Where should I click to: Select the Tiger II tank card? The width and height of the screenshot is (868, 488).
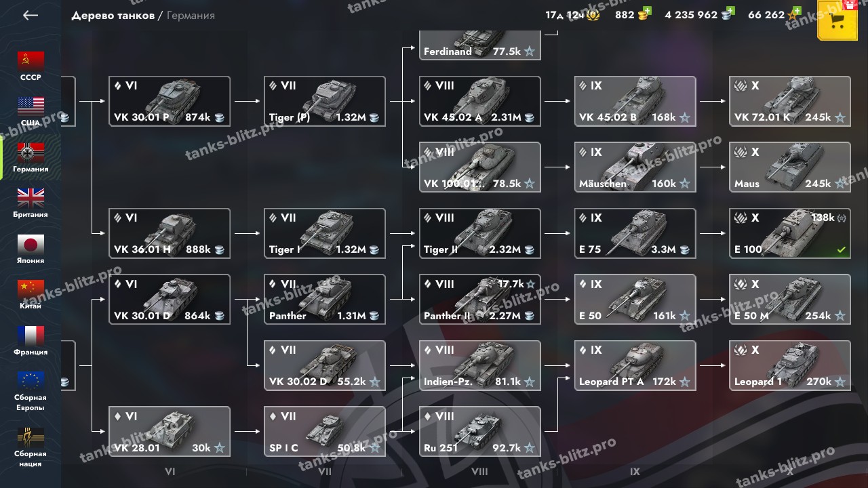point(480,233)
